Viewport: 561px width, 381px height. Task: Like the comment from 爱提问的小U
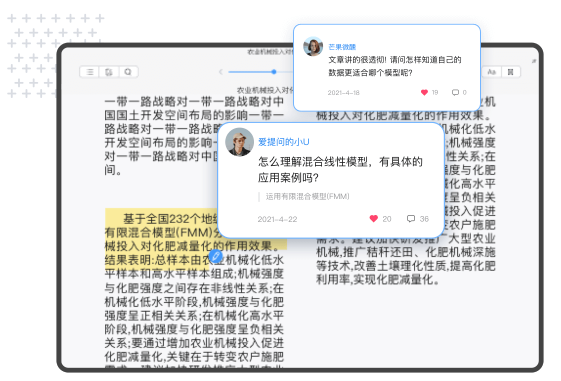[374, 219]
